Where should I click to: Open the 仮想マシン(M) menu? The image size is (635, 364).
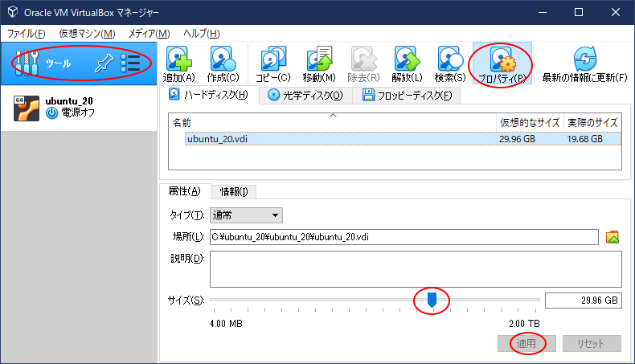[87, 34]
